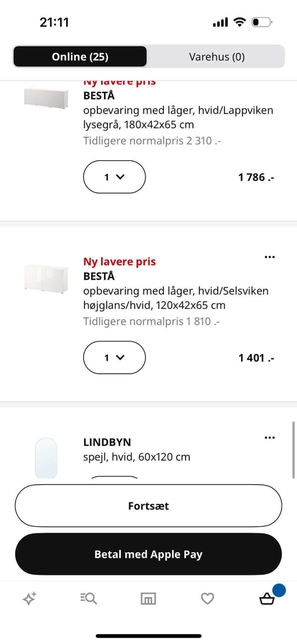Select the search icon in bottom navigation
The image size is (297, 644).
pyautogui.click(x=88, y=598)
